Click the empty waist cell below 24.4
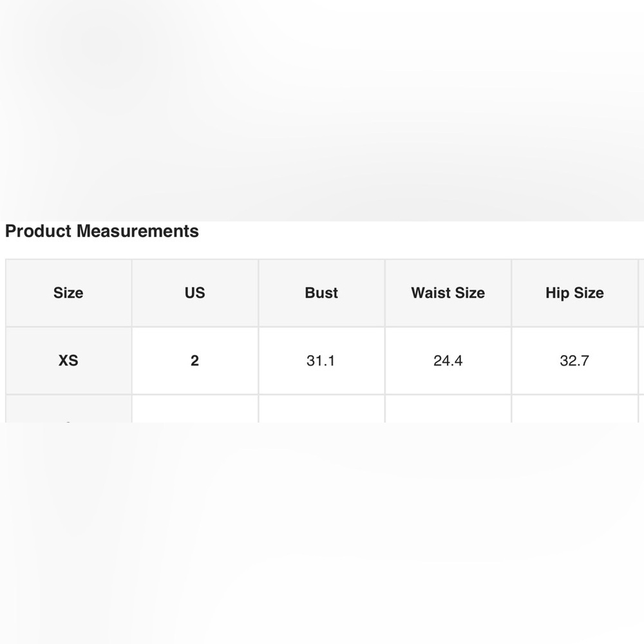Screen dimensions: 644x644 [448, 409]
